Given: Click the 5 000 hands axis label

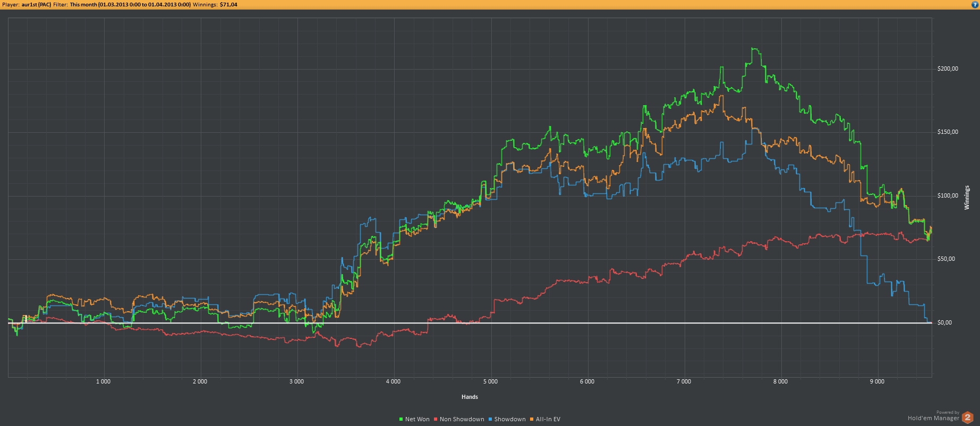Looking at the screenshot, I should (x=490, y=382).
